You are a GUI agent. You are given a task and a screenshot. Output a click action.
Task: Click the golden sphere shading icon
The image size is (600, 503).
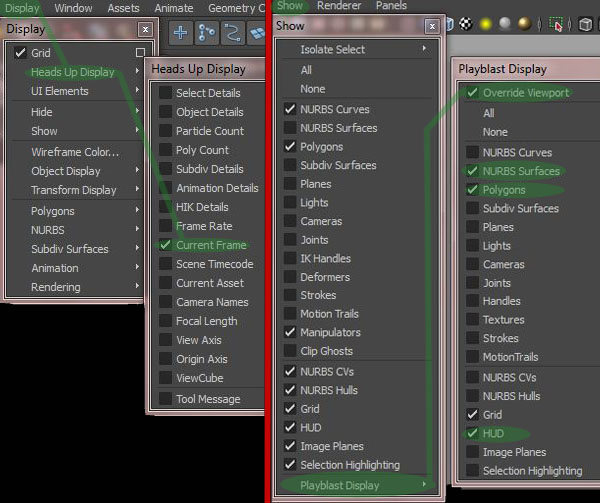point(525,24)
